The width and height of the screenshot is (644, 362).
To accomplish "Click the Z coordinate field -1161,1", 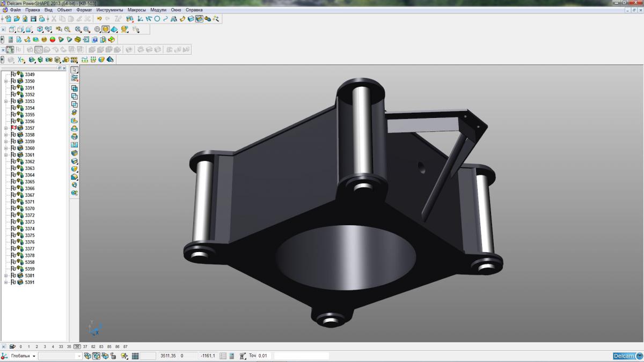I will tap(208, 356).
